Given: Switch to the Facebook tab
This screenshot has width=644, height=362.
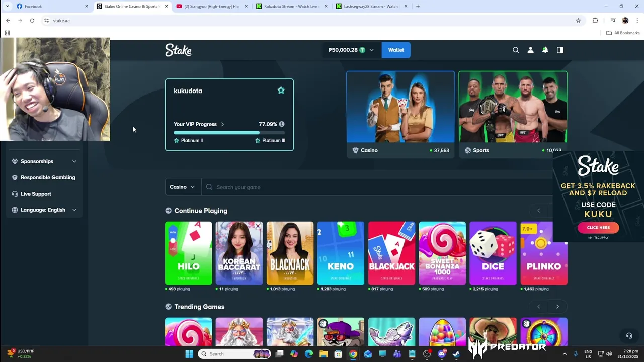Looking at the screenshot, I should (x=52, y=6).
